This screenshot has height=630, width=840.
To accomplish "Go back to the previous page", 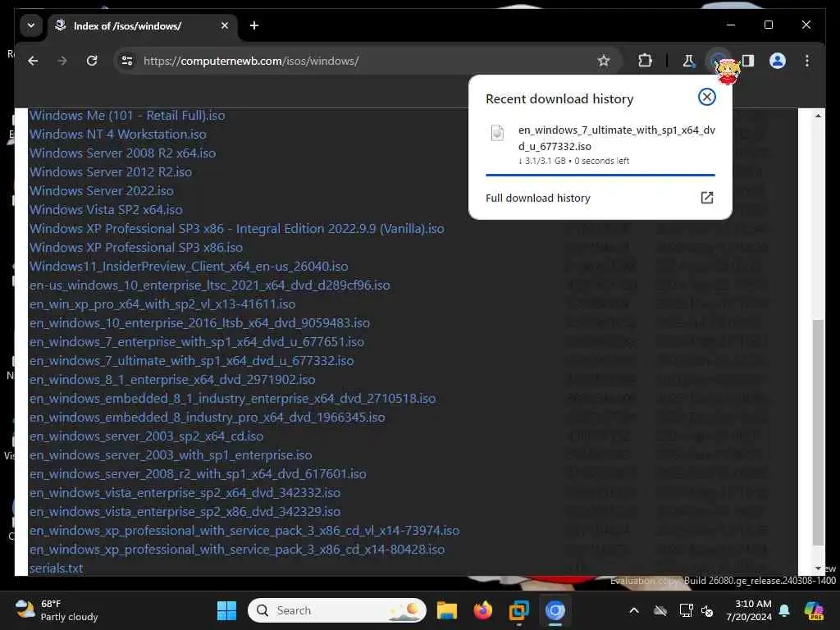I will click(33, 61).
